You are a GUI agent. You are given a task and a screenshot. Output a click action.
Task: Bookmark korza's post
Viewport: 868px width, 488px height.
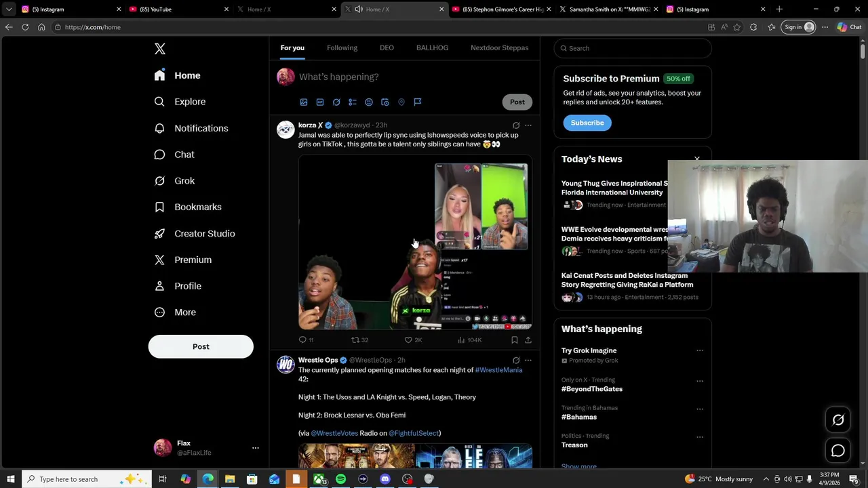tap(515, 340)
